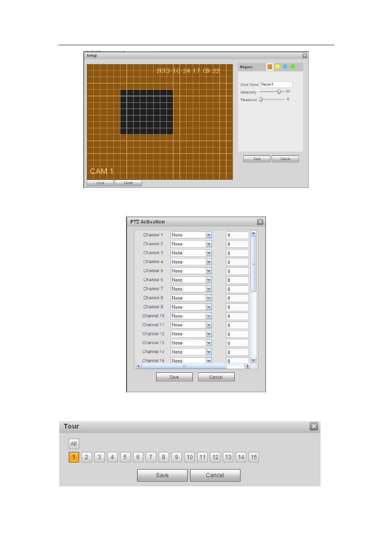Toggle Tour channel 12
This screenshot has height=555, width=392.
tap(215, 457)
